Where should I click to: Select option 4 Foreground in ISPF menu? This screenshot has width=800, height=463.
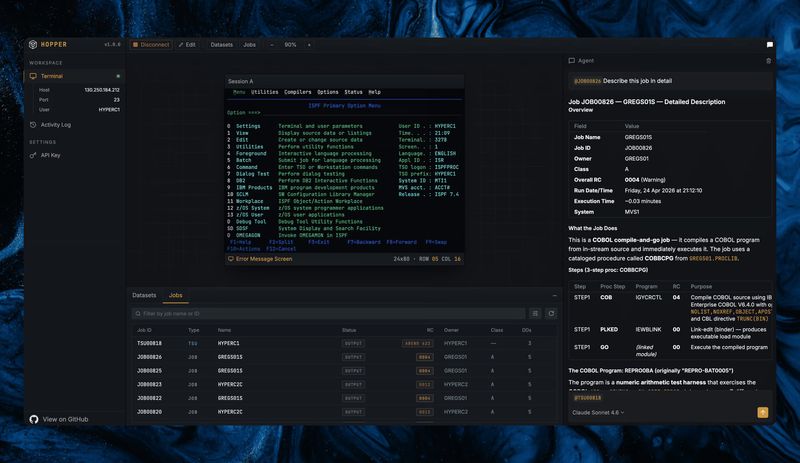click(x=247, y=153)
